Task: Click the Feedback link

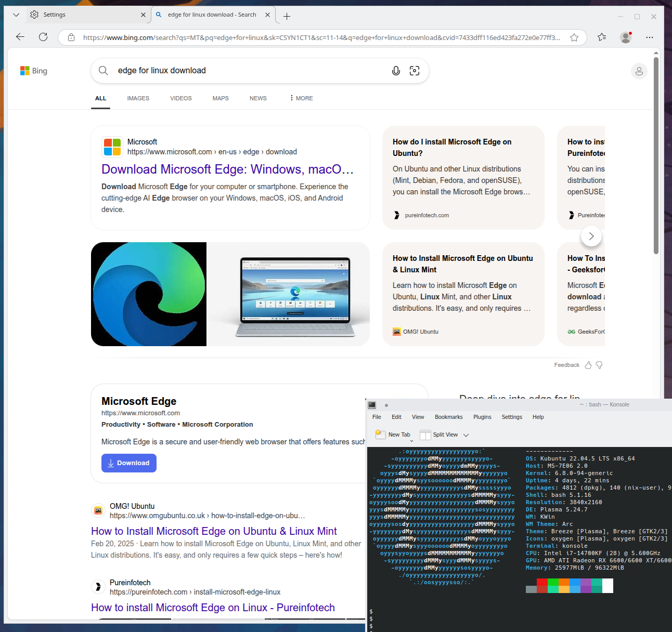Action: pos(567,365)
